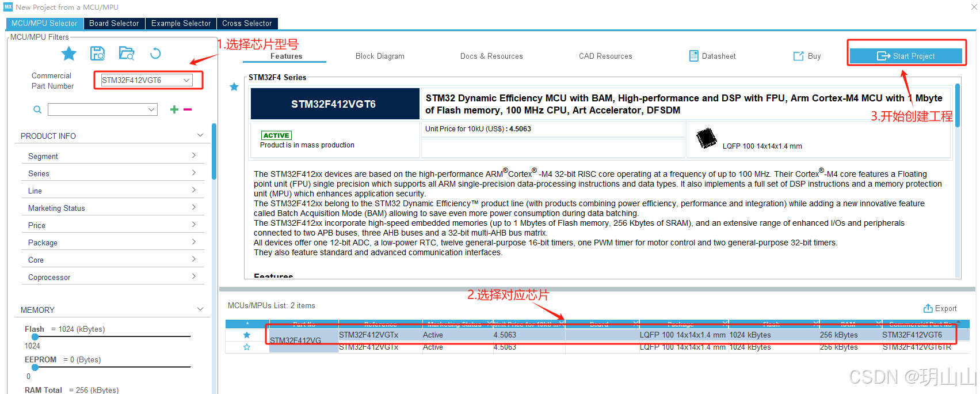Click the Export icon above the MCU list
Viewport: 980px width, 394px height.
pyautogui.click(x=928, y=308)
